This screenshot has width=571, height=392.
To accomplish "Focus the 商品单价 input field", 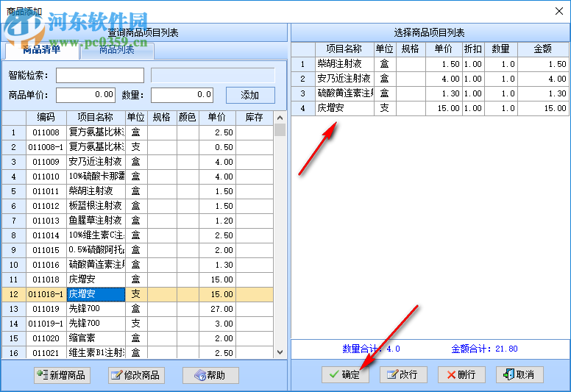I will pos(85,95).
